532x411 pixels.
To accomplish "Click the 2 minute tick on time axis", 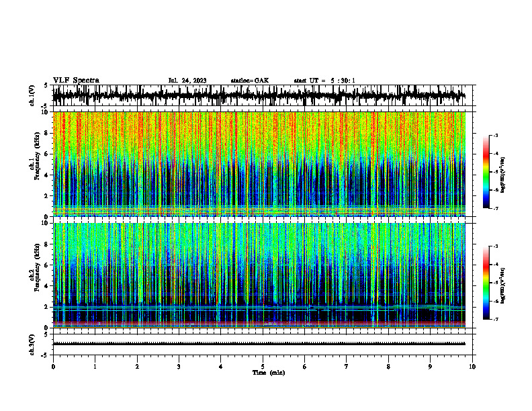I will tap(137, 367).
